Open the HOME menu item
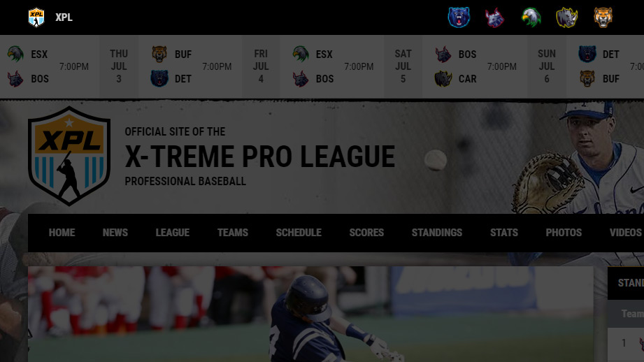The height and width of the screenshot is (362, 644). point(62,233)
